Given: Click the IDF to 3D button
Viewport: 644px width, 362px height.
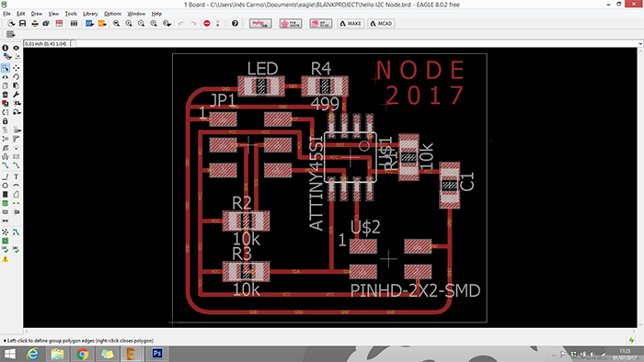Looking at the screenshot, I should pos(321,23).
